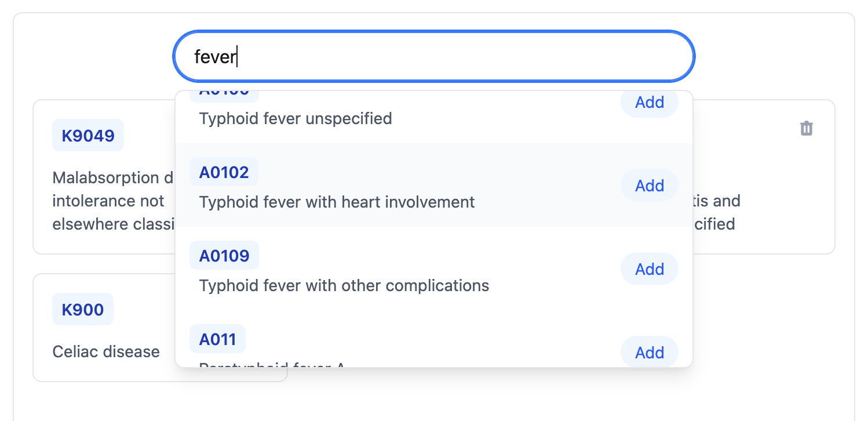Click the partially hidden A0100 code badge
868x421 pixels.
(224, 93)
